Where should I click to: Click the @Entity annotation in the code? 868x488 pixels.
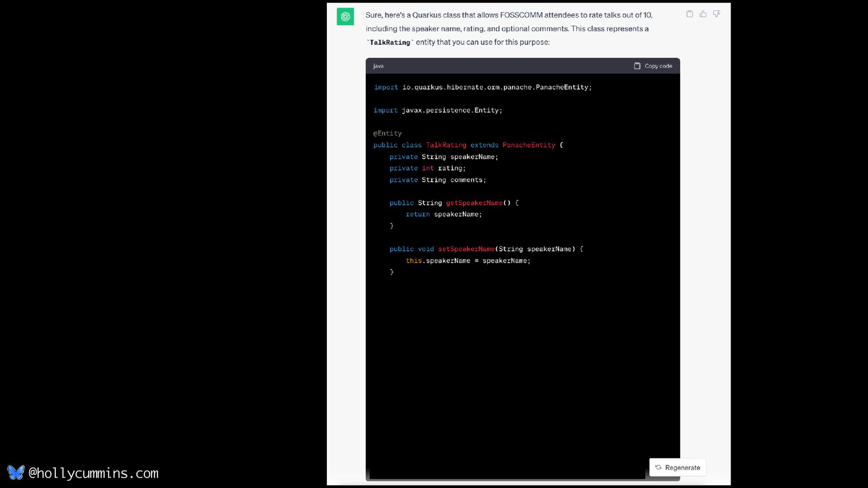click(387, 133)
